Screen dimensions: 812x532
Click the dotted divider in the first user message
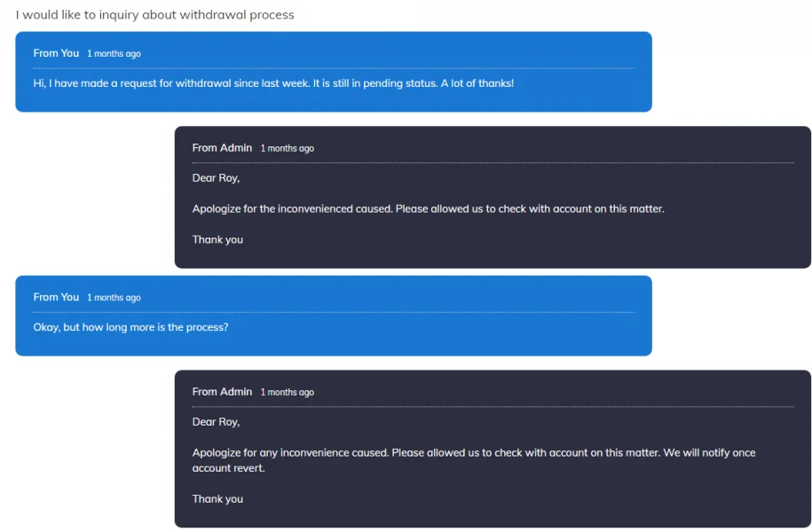(x=334, y=68)
